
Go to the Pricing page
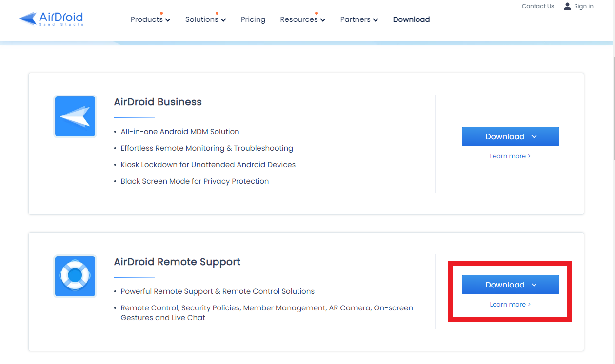click(253, 19)
